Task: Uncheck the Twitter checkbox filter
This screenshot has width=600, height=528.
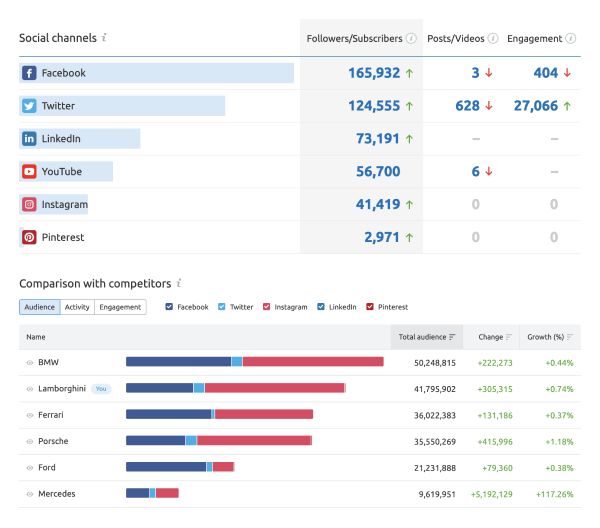Action: pos(222,307)
